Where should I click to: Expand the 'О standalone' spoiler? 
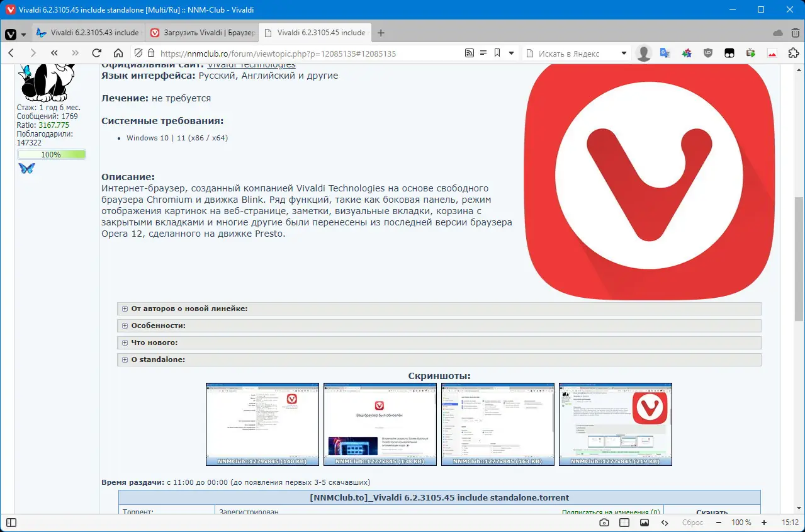pyautogui.click(x=439, y=359)
